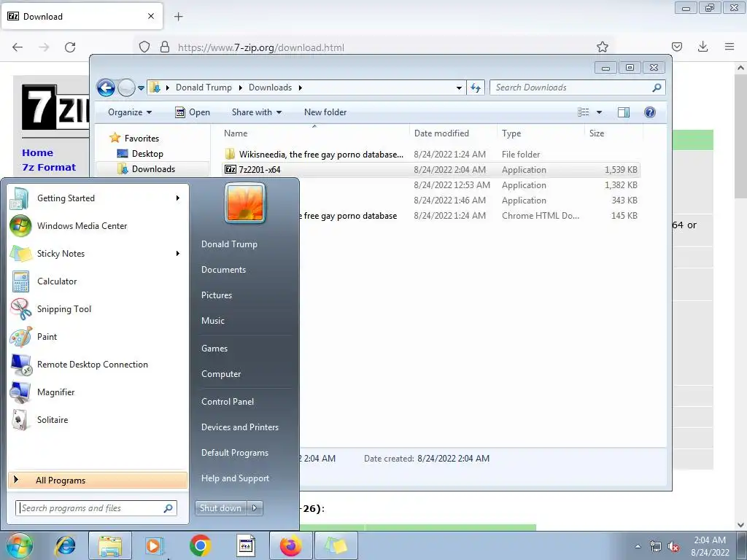Switch to Firefox on the taskbar
Screen dimensions: 747x560
tap(290, 545)
